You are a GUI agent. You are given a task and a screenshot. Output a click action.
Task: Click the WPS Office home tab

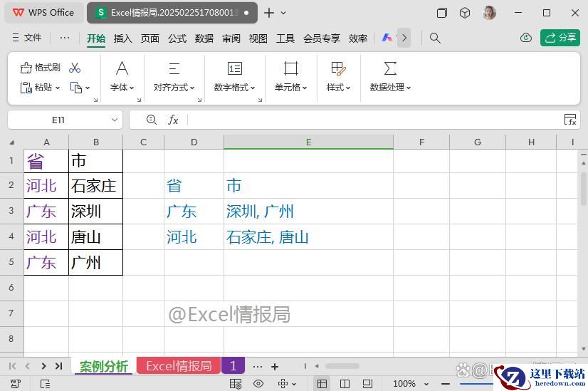(43, 13)
